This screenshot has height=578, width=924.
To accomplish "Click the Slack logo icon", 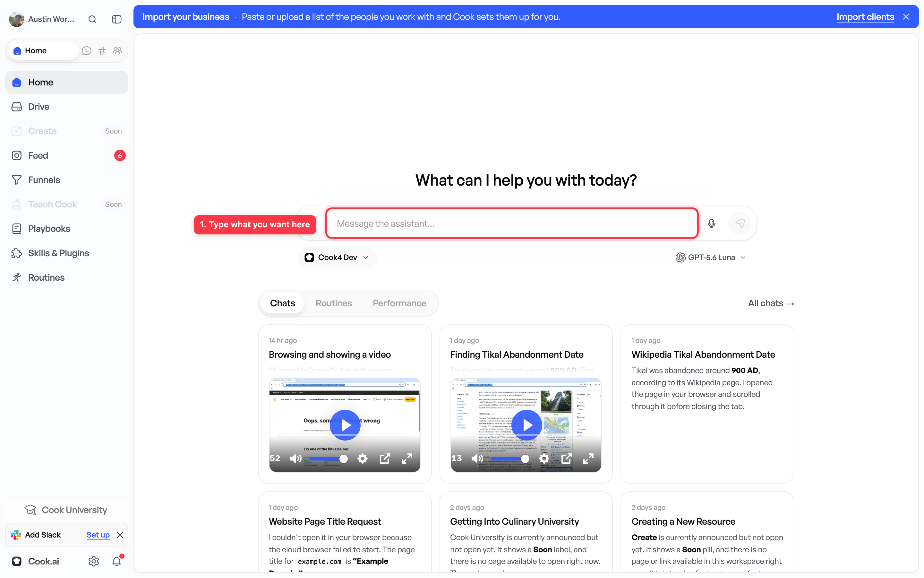I will [16, 535].
